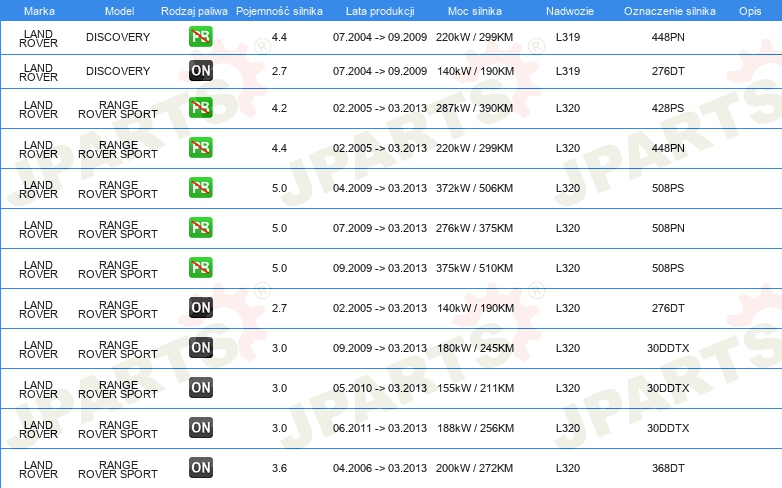782x488 pixels.
Task: Click power value 375kW / 510KM
Action: point(474,267)
